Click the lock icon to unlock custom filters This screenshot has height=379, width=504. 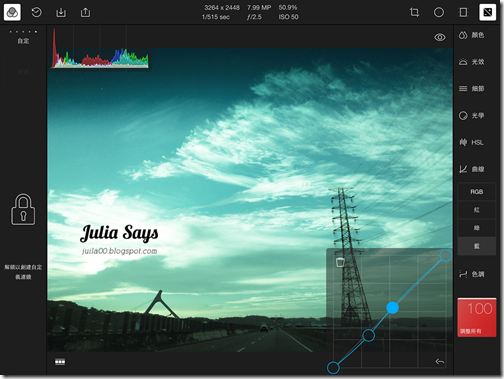pyautogui.click(x=23, y=209)
